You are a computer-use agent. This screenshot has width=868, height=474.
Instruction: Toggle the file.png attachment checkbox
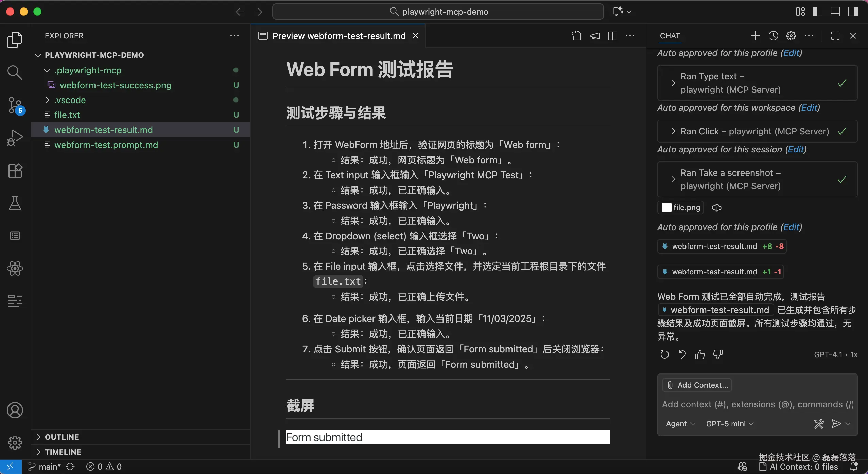click(667, 207)
